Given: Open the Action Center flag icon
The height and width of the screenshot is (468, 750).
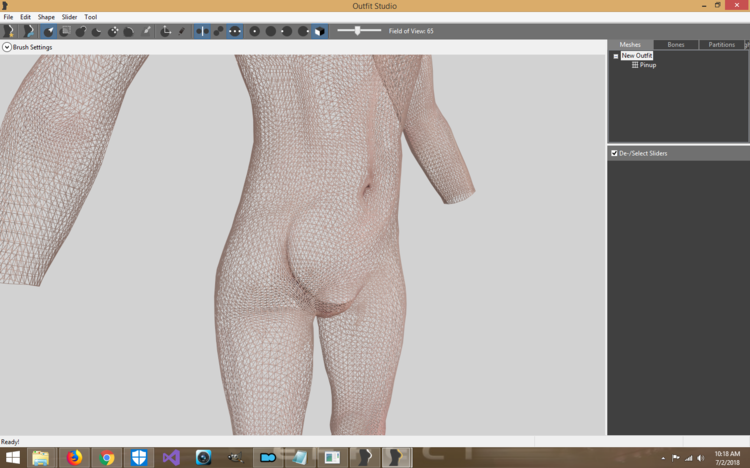Looking at the screenshot, I should click(675, 458).
